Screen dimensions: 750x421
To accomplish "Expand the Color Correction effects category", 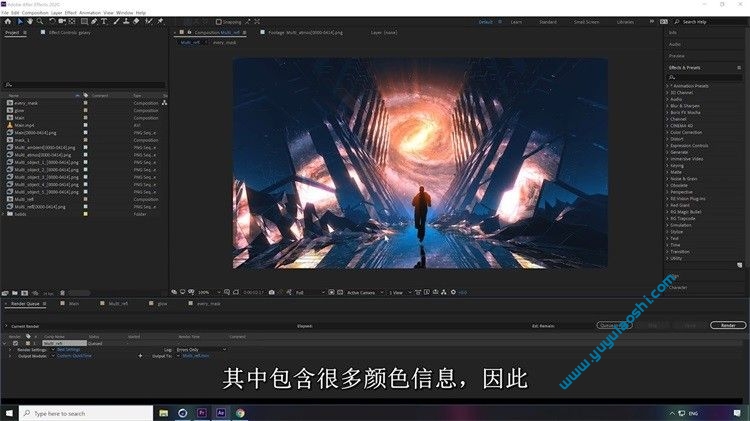I will [x=668, y=133].
